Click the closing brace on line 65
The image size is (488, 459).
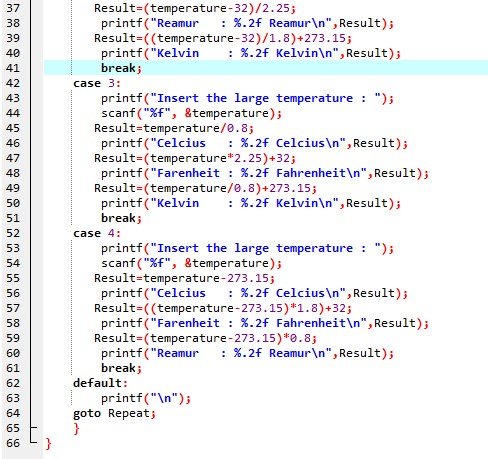[x=77, y=428]
